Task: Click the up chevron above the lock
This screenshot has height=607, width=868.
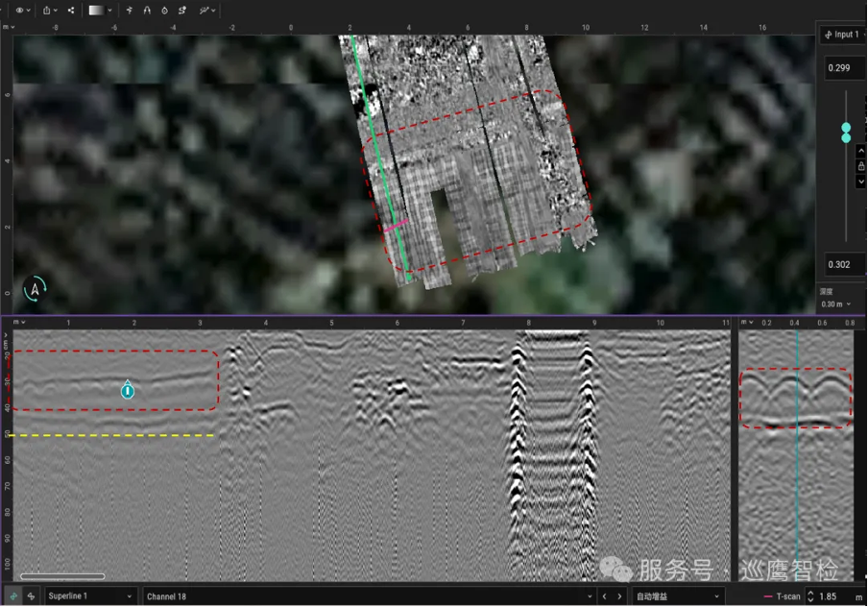Action: (x=861, y=151)
